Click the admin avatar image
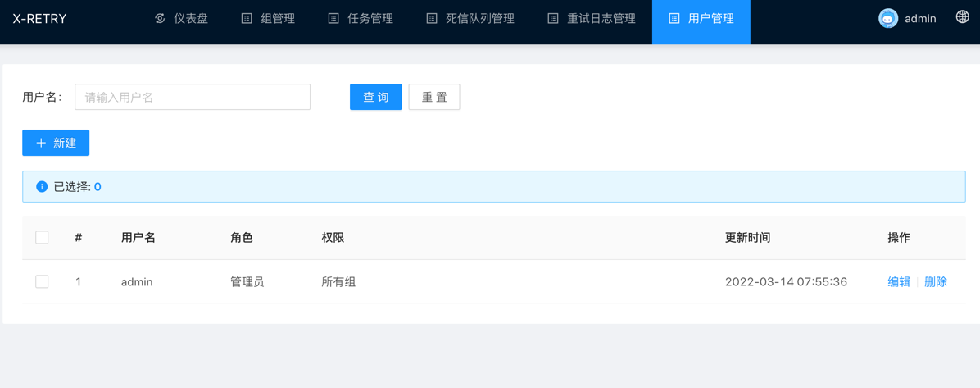Image resolution: width=980 pixels, height=388 pixels. (x=888, y=18)
